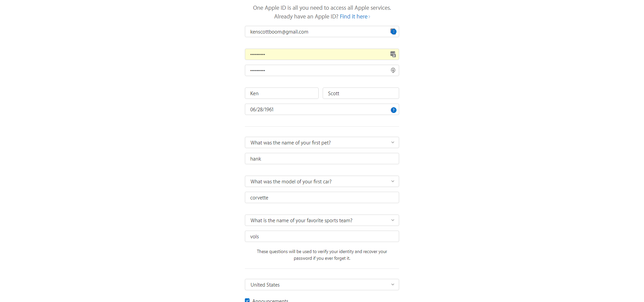Open the favorite sports team question dropdown
This screenshot has height=302, width=644.
[322, 220]
